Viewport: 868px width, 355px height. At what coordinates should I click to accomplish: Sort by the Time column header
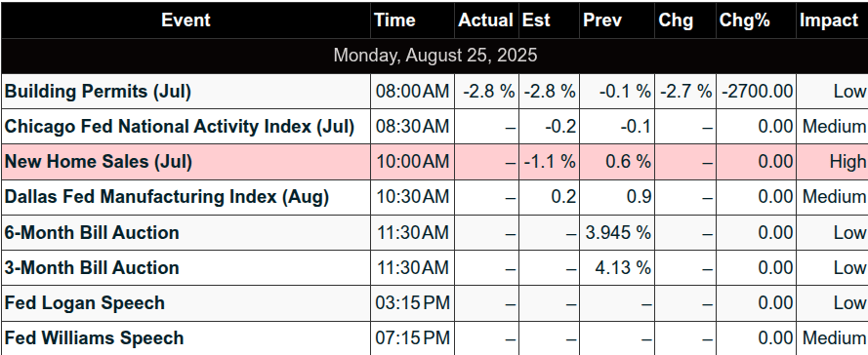[412, 20]
